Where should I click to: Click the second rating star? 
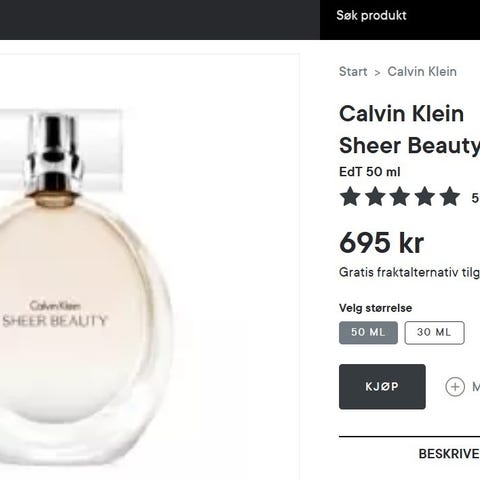[375, 196]
